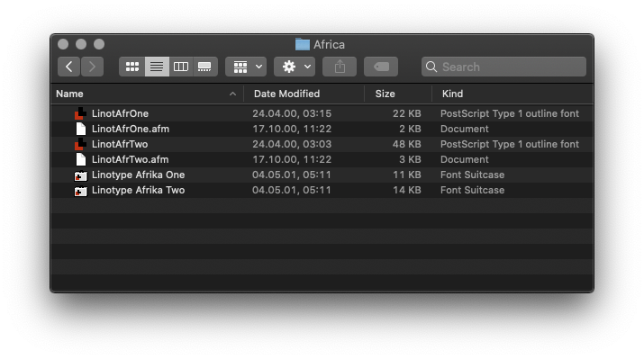Screen dimensions: 644x359
Task: Click the Search field
Action: 504,67
